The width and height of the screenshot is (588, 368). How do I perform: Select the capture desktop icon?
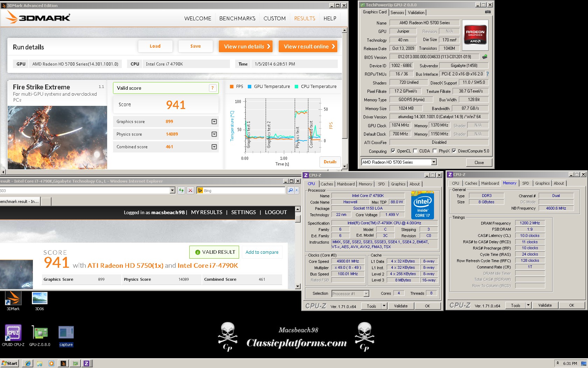point(66,335)
